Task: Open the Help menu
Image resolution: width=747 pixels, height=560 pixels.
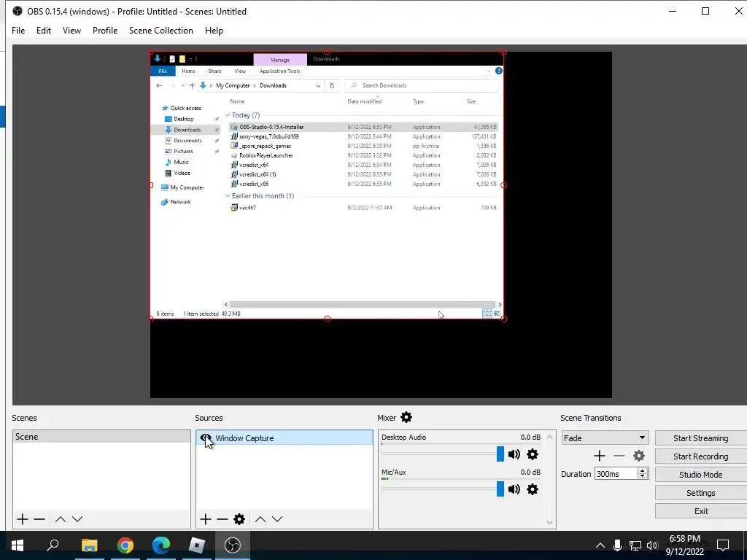Action: point(214,31)
